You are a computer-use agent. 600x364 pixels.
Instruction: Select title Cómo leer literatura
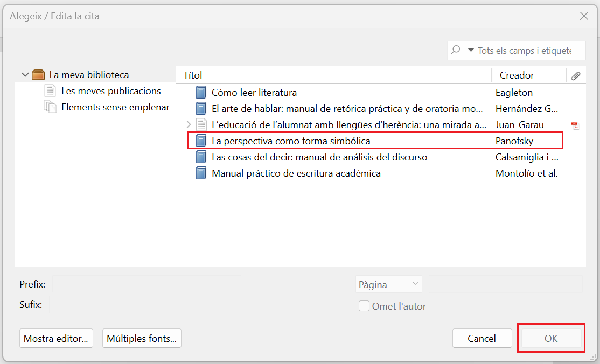(x=254, y=92)
